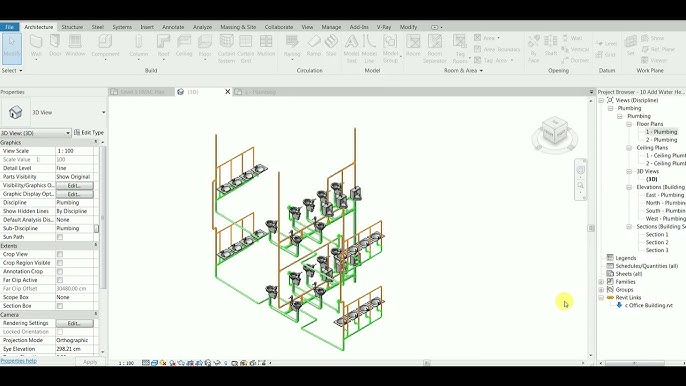Toggle the Sun Path checkbox

point(60,237)
